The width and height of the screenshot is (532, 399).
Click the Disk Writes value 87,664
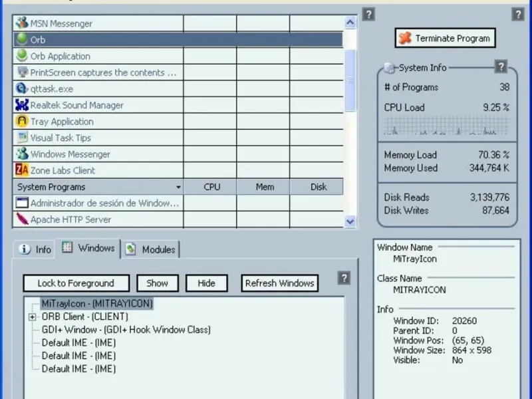[x=495, y=210]
